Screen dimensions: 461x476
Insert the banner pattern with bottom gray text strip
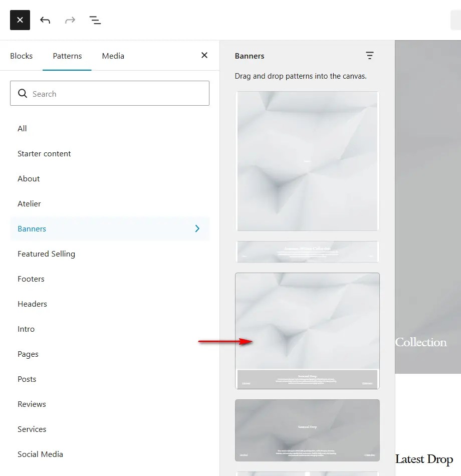pos(307,331)
